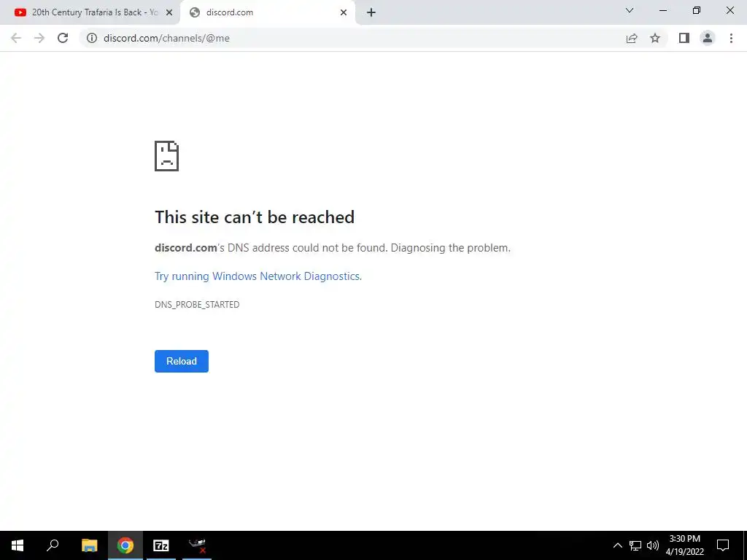This screenshot has width=747, height=560.
Task: Reload the page with toolbar refresh icon
Action: tap(63, 38)
